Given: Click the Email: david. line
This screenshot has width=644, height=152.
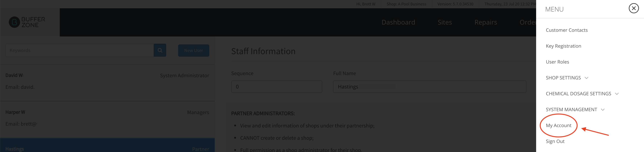Looking at the screenshot, I should point(20,87).
